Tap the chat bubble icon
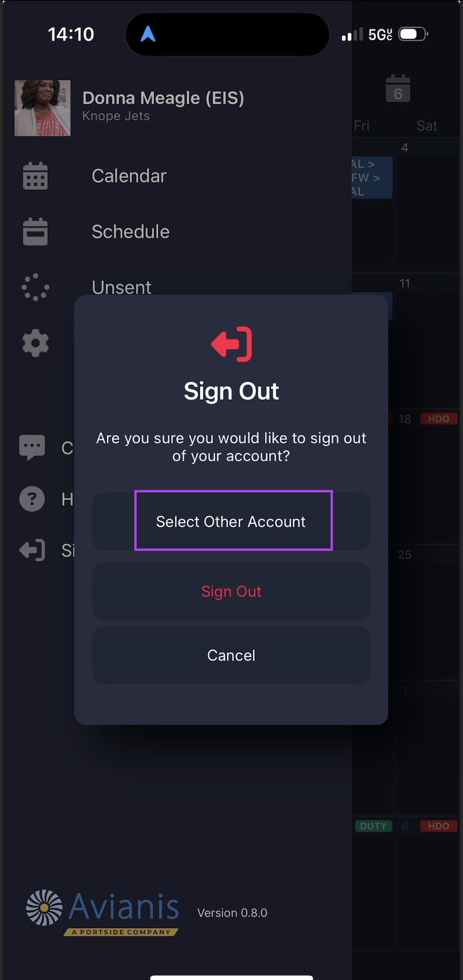The height and width of the screenshot is (980, 463). pos(32,446)
